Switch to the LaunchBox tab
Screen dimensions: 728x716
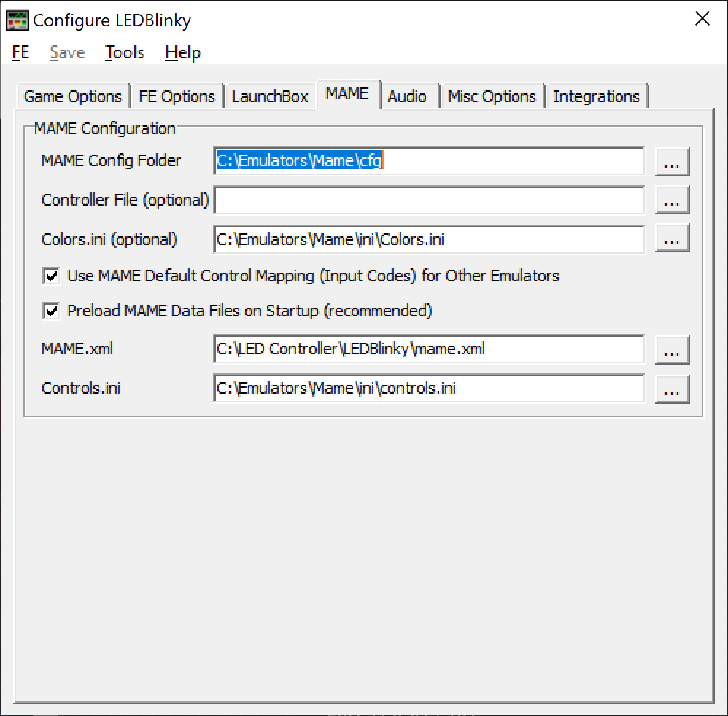coord(270,96)
